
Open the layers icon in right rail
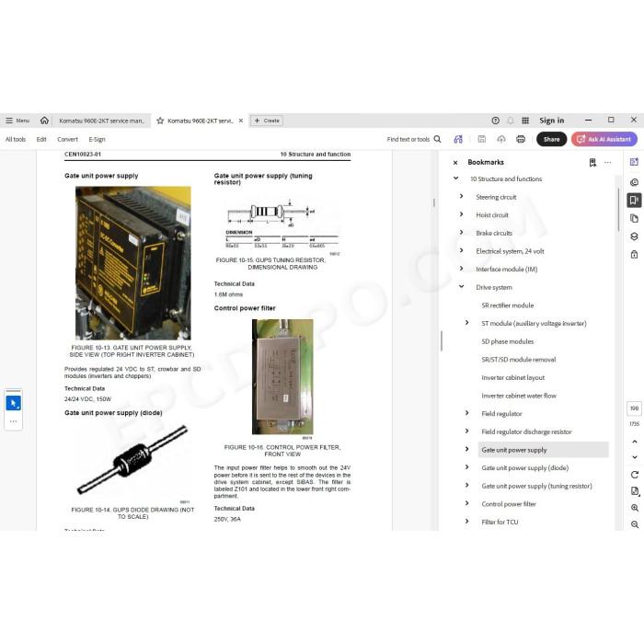634,236
